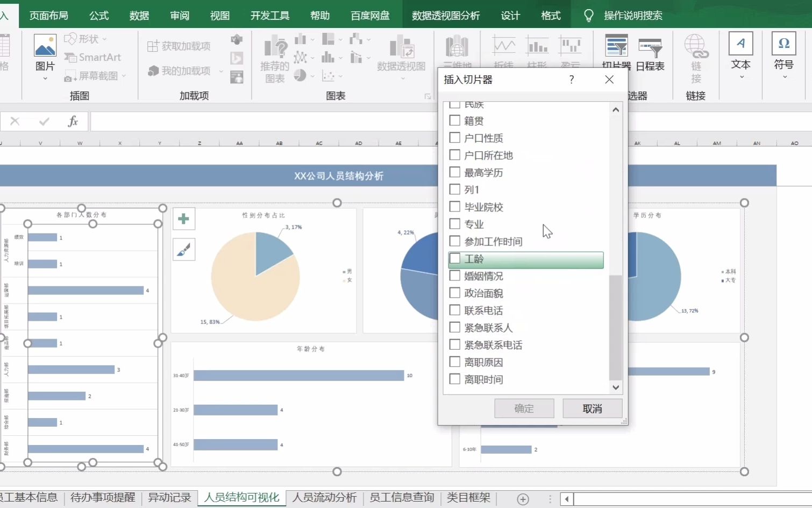Click the 日程表 timeline icon

[650, 47]
